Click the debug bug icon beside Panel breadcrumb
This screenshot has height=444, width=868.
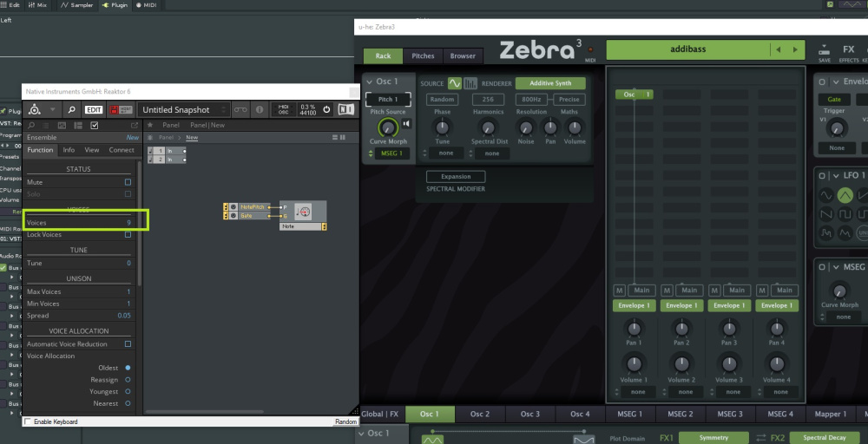[x=150, y=138]
